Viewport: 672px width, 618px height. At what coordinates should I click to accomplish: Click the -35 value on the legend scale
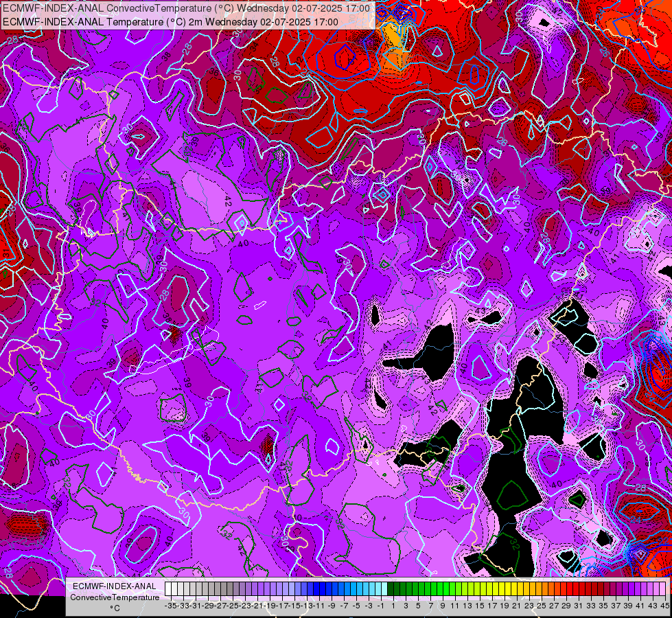[170, 606]
